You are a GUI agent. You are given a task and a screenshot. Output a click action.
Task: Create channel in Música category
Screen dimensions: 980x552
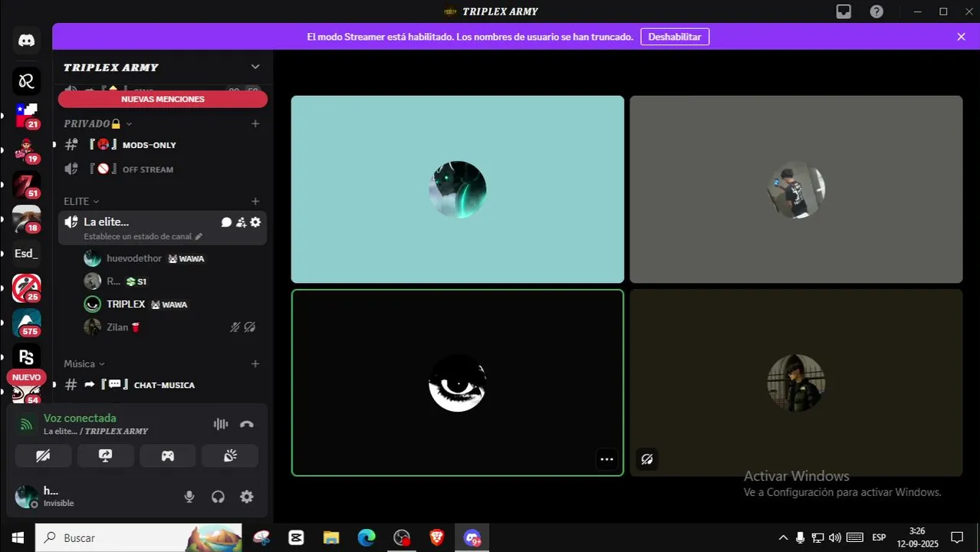tap(255, 363)
